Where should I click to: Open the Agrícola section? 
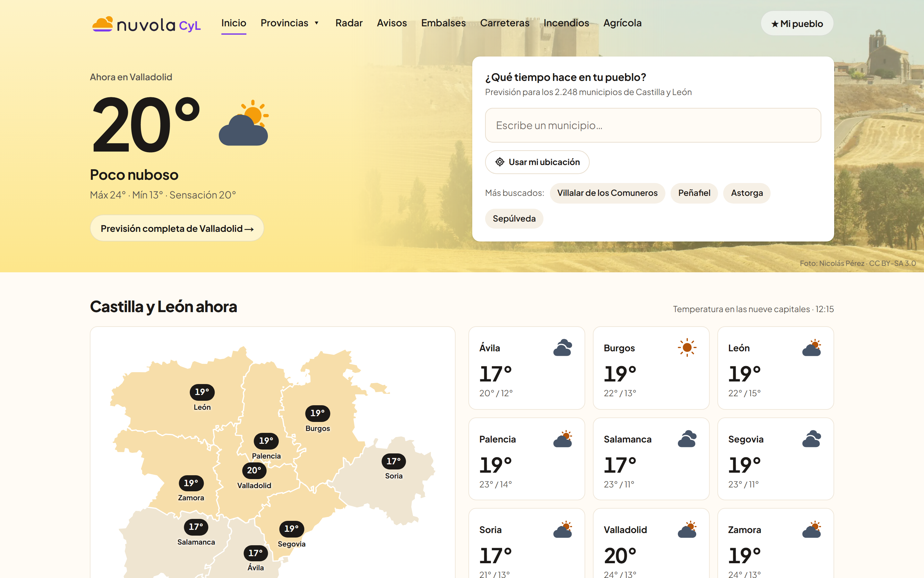click(x=622, y=23)
